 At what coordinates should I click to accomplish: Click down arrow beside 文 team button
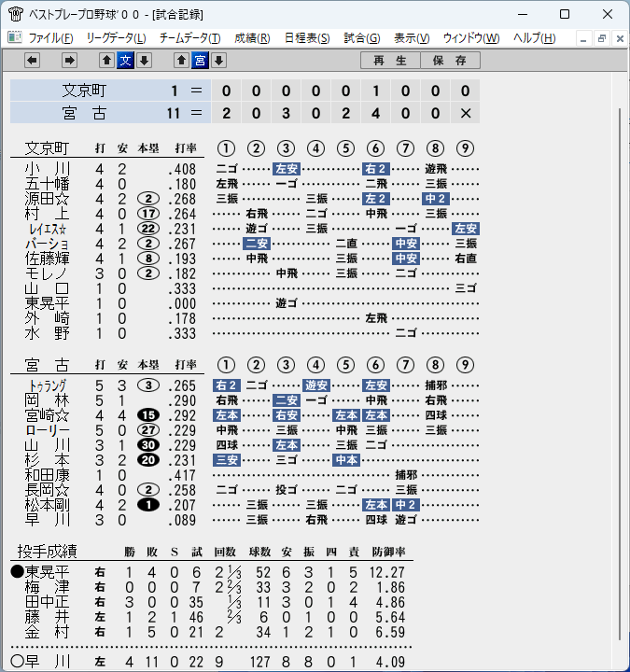(145, 61)
